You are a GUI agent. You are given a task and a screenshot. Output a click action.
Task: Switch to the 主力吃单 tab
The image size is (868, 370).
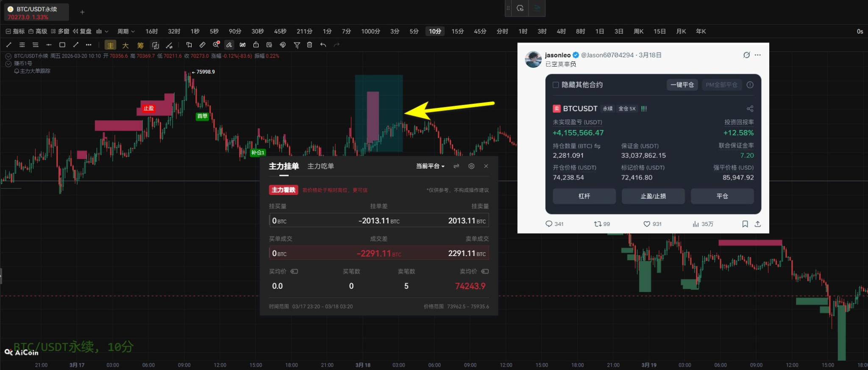[320, 166]
